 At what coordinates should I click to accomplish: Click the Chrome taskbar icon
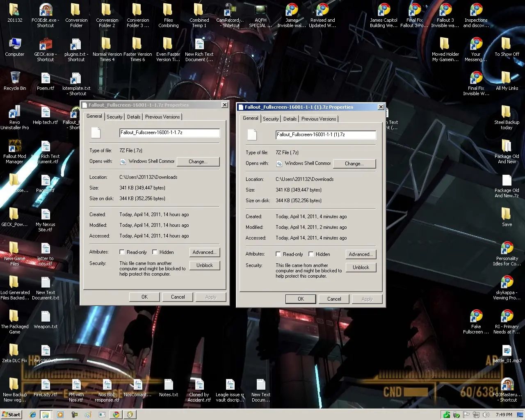(116, 415)
